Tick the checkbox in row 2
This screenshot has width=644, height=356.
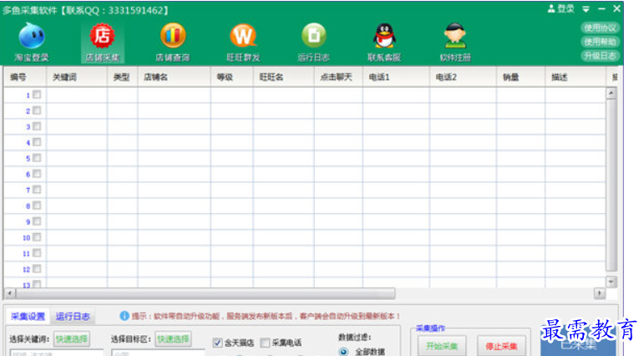pos(37,110)
